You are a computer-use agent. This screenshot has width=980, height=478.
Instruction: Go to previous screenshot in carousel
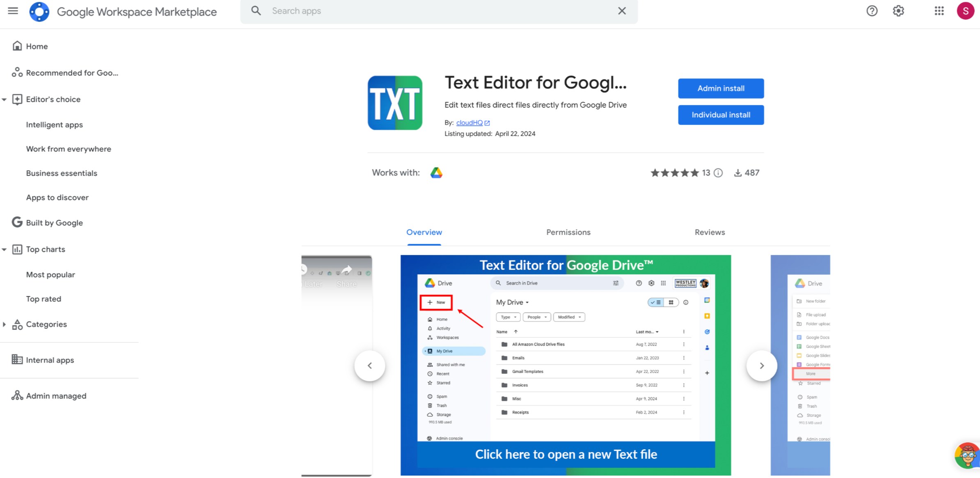tap(370, 365)
